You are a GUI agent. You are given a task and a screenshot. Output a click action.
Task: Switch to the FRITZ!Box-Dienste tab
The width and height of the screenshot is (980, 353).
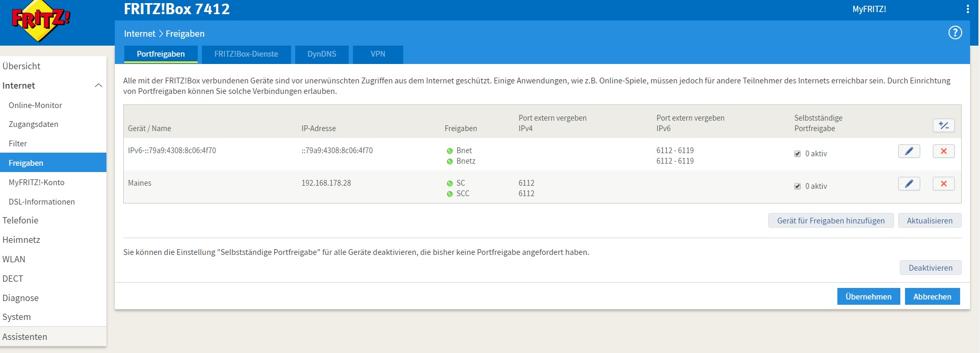tap(246, 54)
